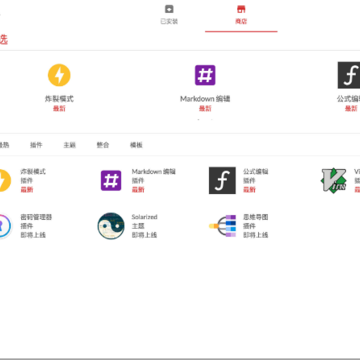Open the 商店 store tab

pos(241,16)
